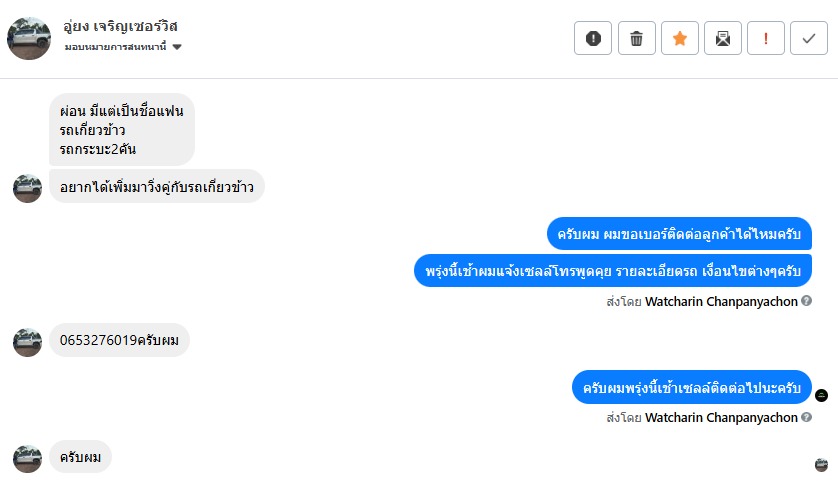Click the มอบหมายการสนทนานี้ assign label

pyautogui.click(x=116, y=47)
